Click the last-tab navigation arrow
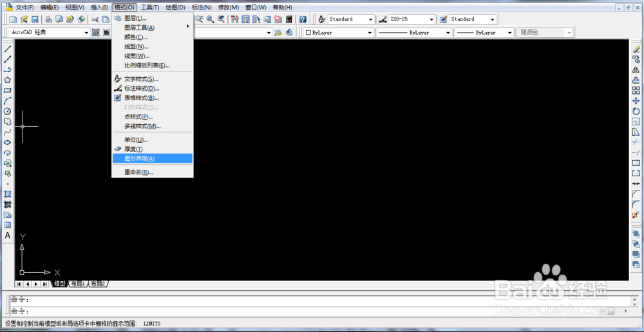Image resolution: width=644 pixels, height=332 pixels. point(44,284)
